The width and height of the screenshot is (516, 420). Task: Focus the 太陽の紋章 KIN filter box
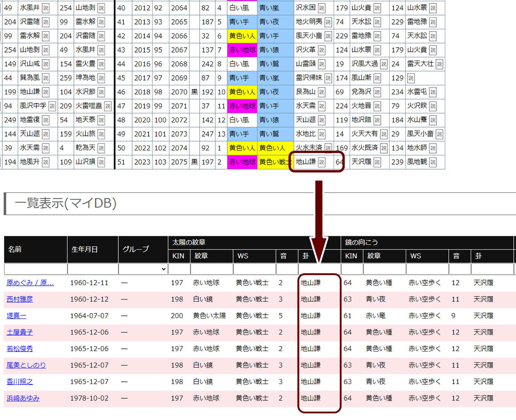[x=179, y=269]
